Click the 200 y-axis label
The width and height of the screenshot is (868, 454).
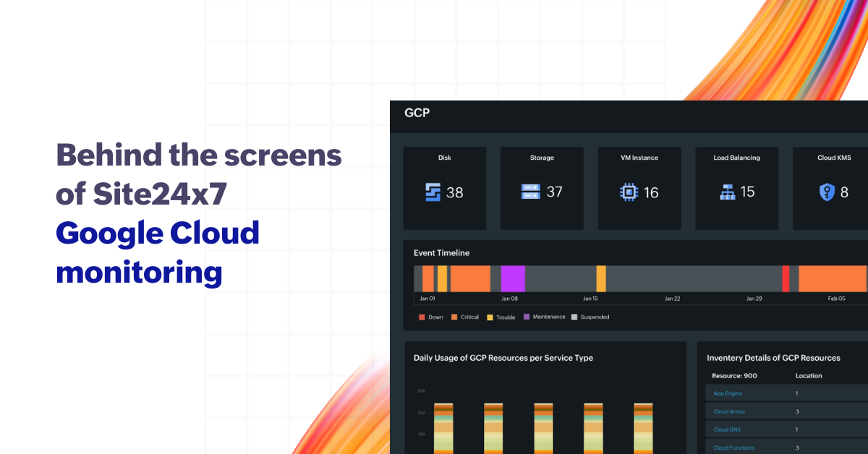pos(421,413)
